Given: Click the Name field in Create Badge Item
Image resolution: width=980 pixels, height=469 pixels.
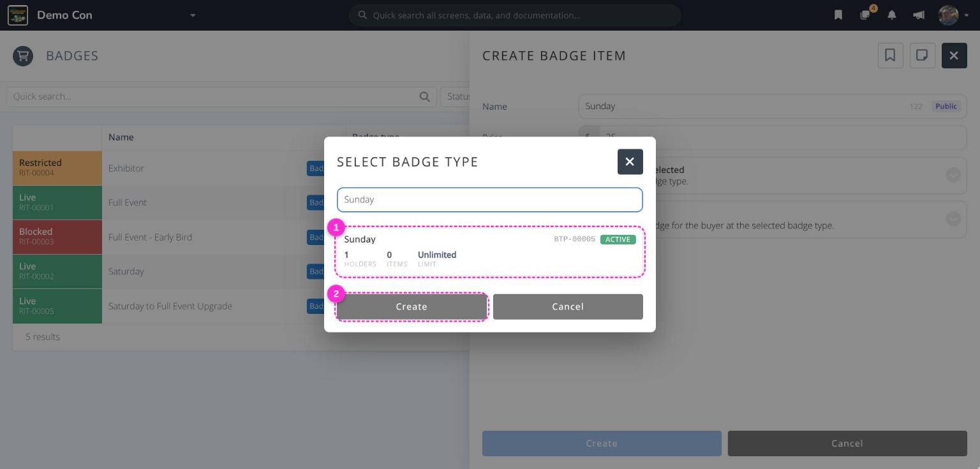Looking at the screenshot, I should (x=772, y=106).
